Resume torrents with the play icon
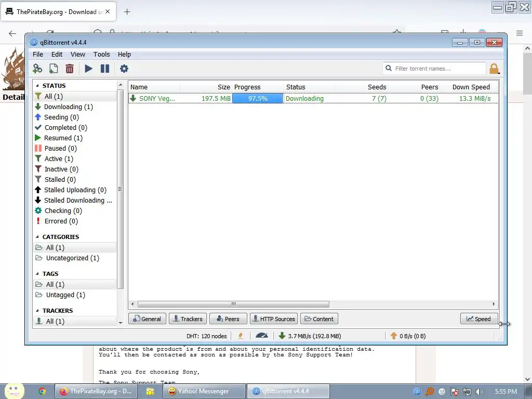 point(88,69)
